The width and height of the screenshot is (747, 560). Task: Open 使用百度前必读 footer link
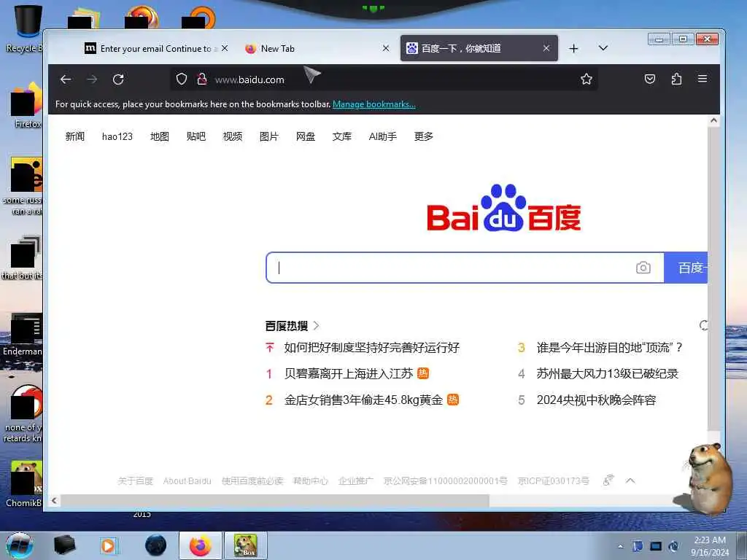coord(252,481)
